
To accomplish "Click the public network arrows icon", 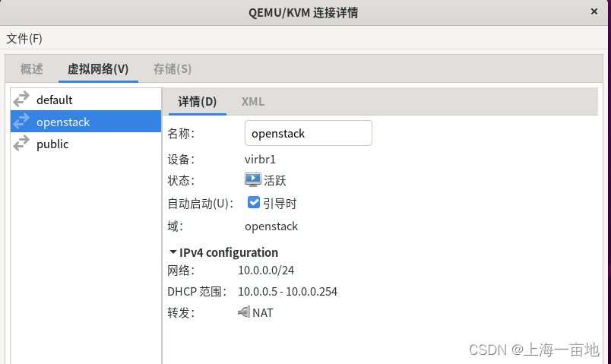I will click(x=21, y=144).
